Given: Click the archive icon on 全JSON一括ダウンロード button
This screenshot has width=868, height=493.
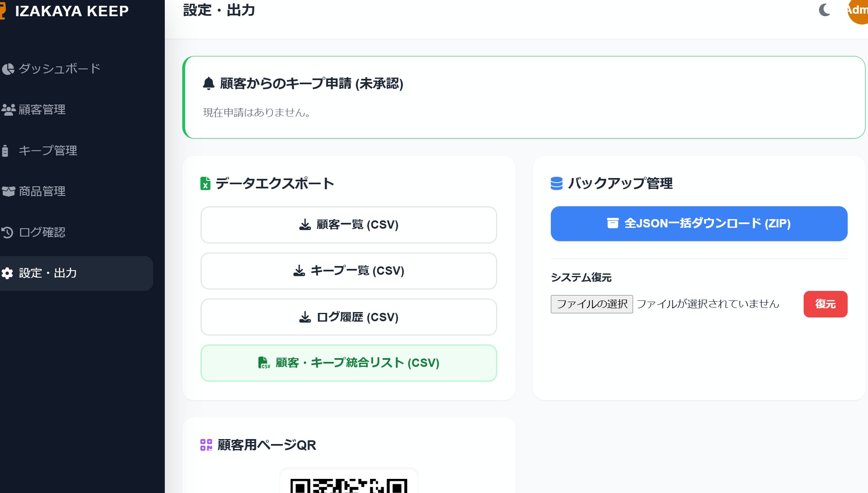Looking at the screenshot, I should 613,223.
